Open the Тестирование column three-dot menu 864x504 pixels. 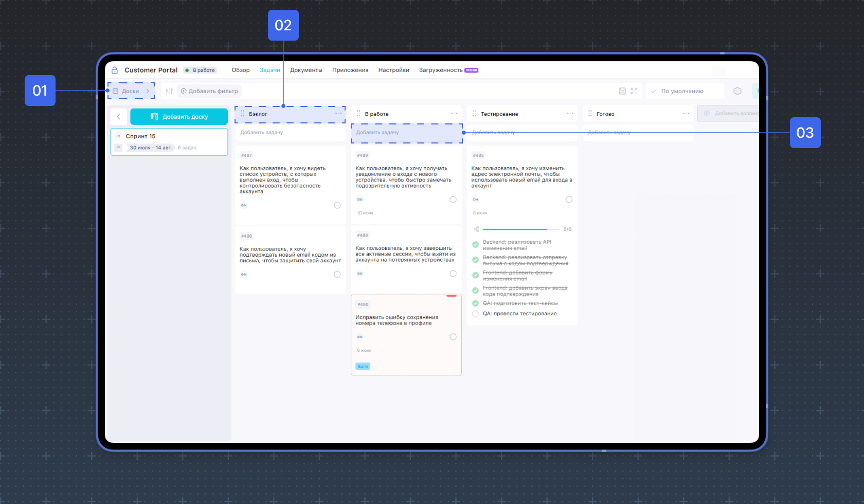coord(570,114)
